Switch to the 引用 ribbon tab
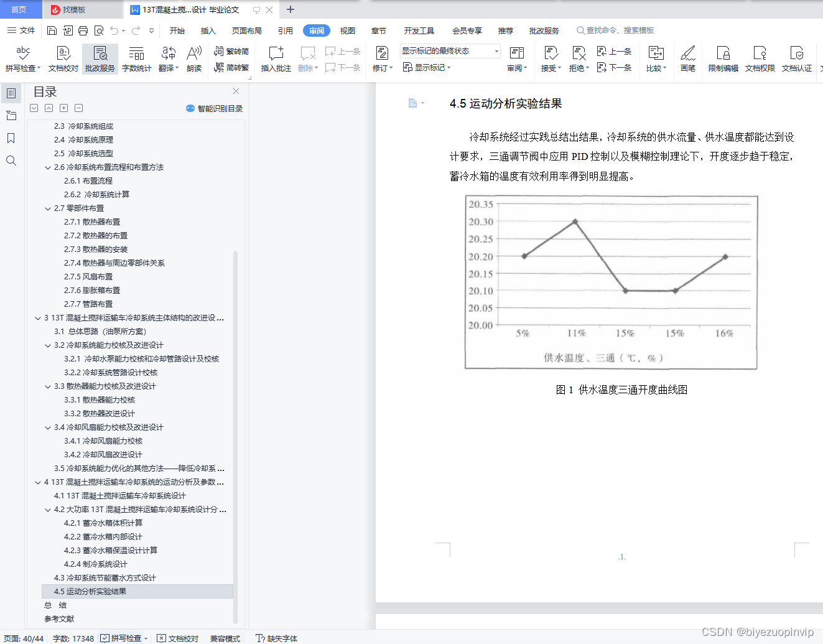Viewport: 823px width, 644px height. point(286,30)
